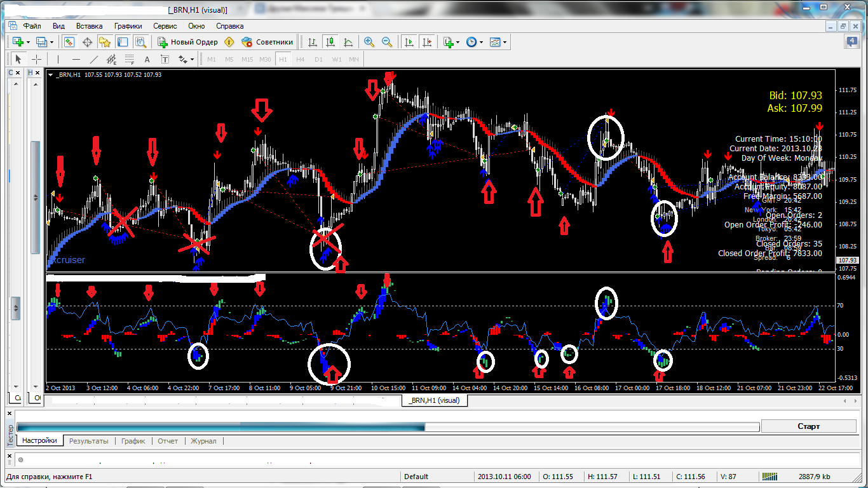Open the Profiles toolbar icon

tap(42, 42)
